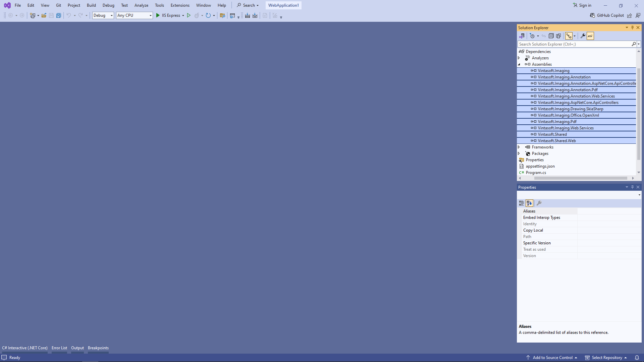Click Find in Files folder-search icon

(x=222, y=15)
